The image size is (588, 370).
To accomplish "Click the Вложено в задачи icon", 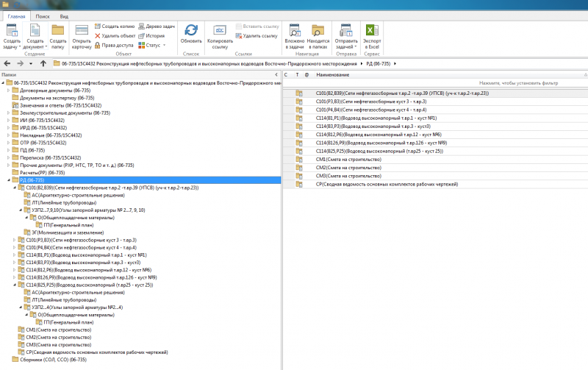I will pyautogui.click(x=295, y=35).
